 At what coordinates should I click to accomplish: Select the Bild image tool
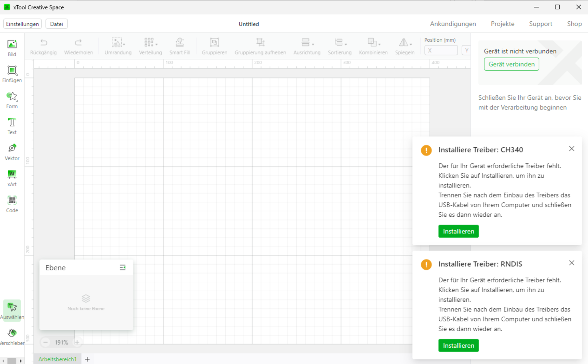(12, 48)
